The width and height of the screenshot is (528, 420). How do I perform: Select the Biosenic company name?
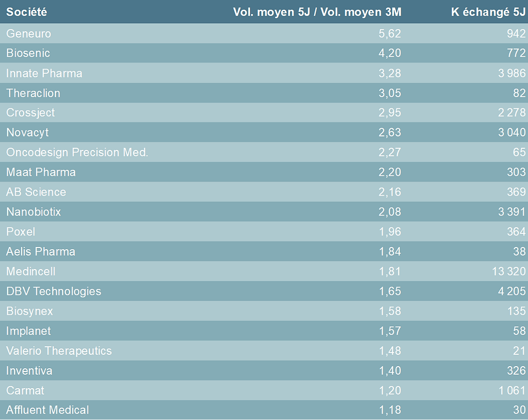point(28,53)
